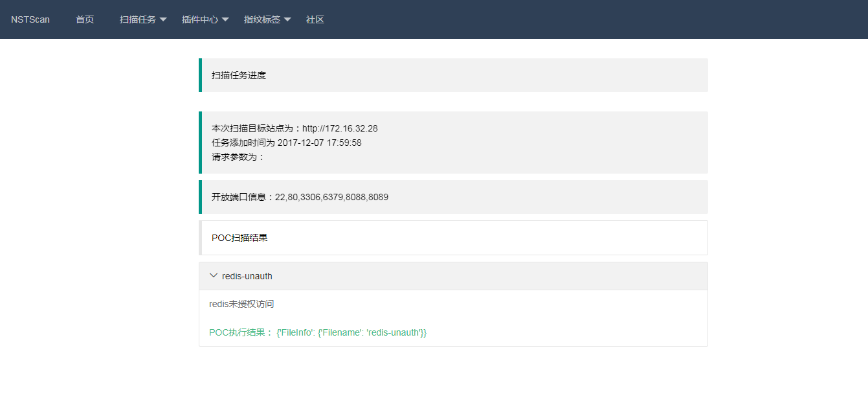Click the open port list 22,80,3306,6379,8088,8089

[x=331, y=197]
